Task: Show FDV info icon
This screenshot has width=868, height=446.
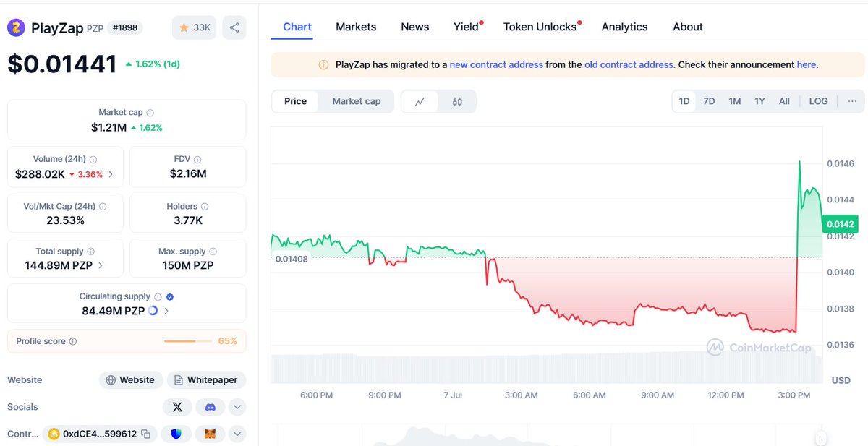Action: pos(197,160)
